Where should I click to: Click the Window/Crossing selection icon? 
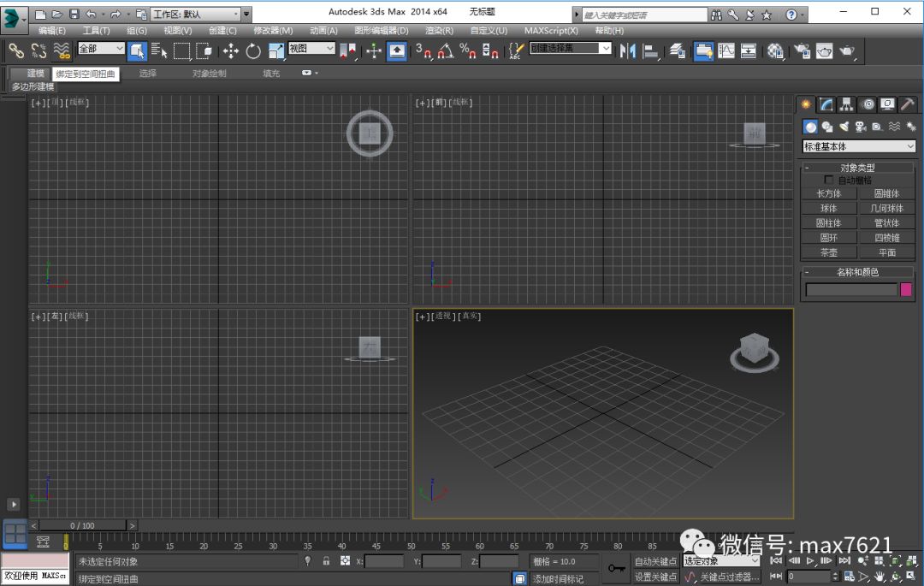coord(204,51)
